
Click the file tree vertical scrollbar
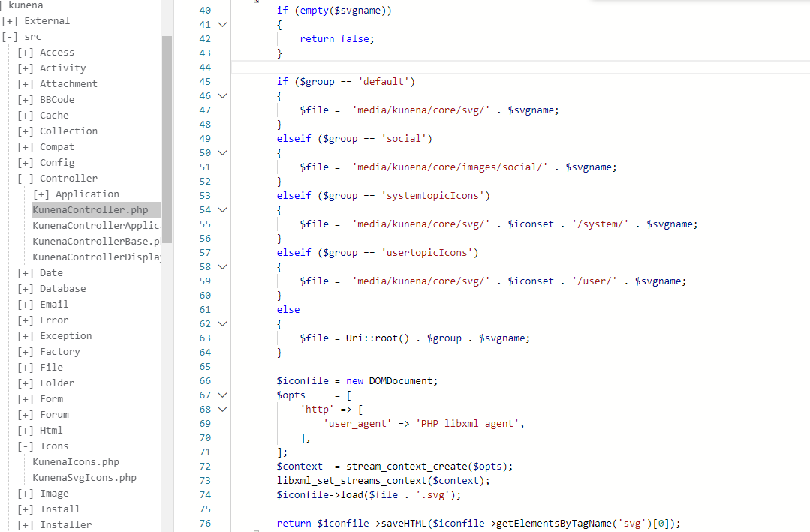[x=167, y=140]
